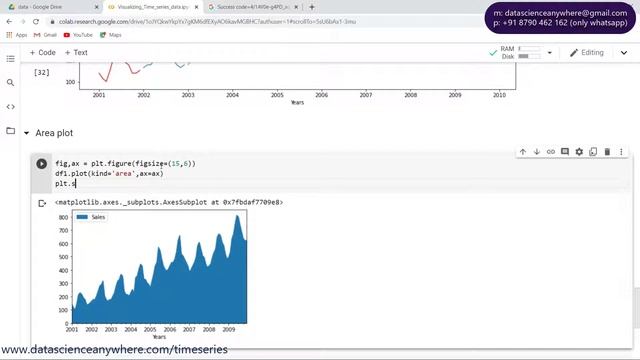Open more cell actions menu
Image resolution: width=640 pixels, height=360 pixels.
coord(621,152)
